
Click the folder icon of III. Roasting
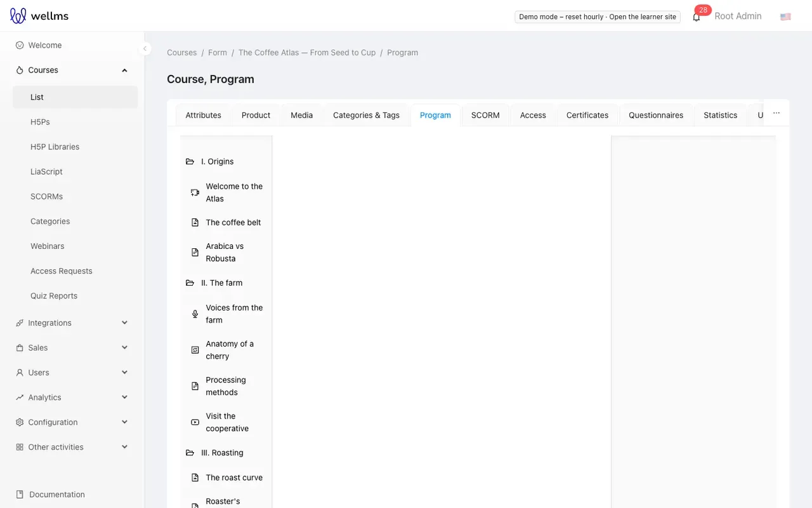tap(190, 453)
